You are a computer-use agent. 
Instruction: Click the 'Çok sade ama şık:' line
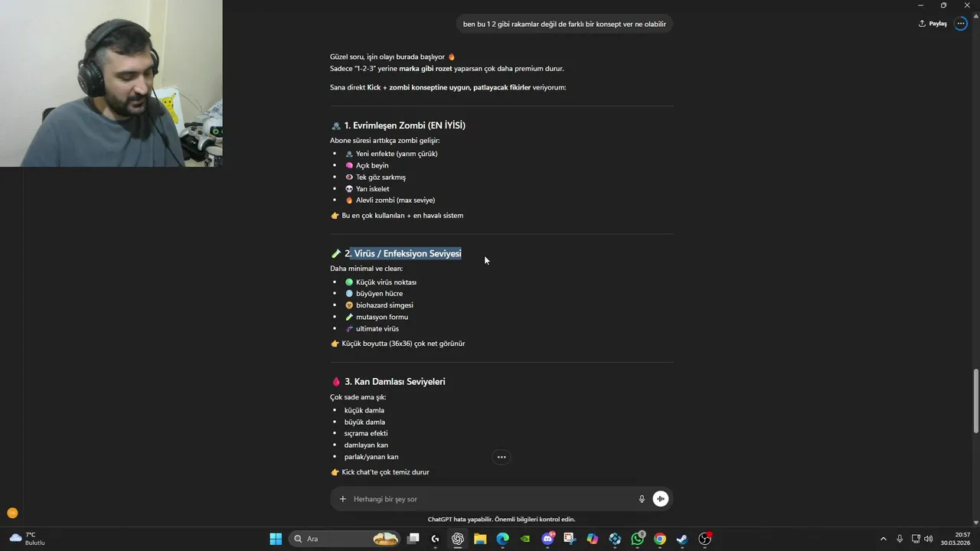point(358,397)
